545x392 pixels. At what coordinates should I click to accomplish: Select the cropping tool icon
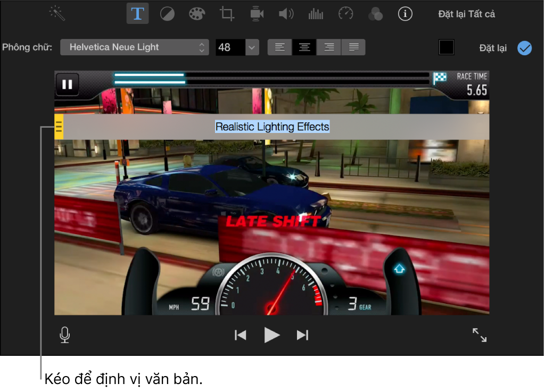click(227, 14)
